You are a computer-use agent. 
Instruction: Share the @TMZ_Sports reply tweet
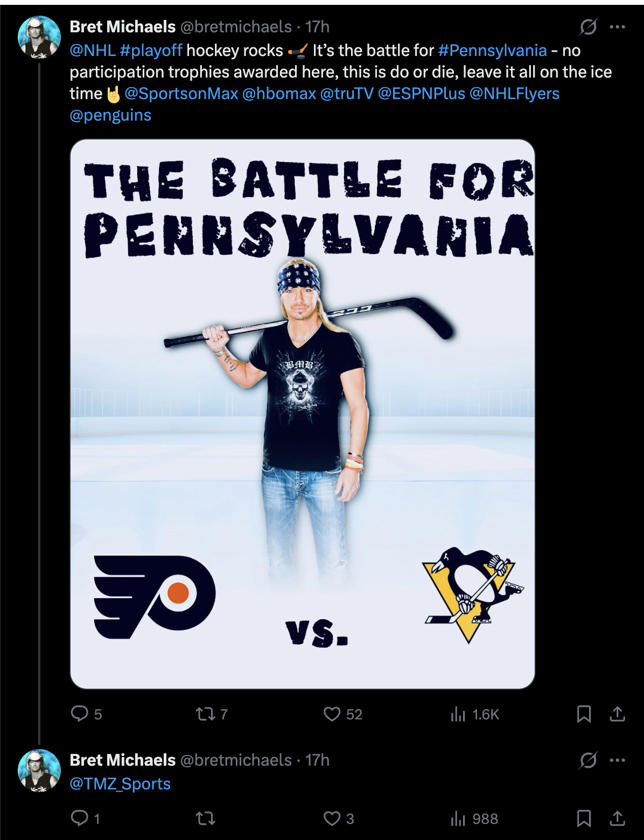point(617,818)
